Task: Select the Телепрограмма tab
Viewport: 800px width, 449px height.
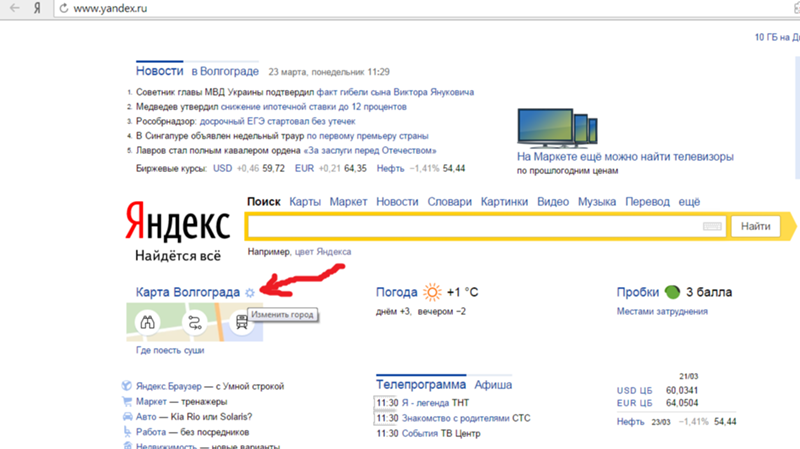Action: 421,384
